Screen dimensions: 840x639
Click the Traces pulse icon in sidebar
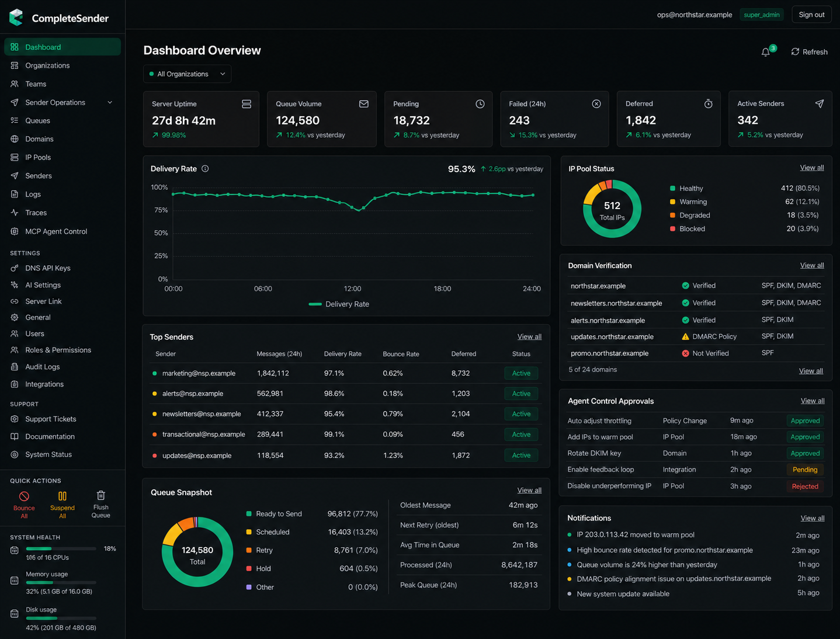pyautogui.click(x=15, y=213)
